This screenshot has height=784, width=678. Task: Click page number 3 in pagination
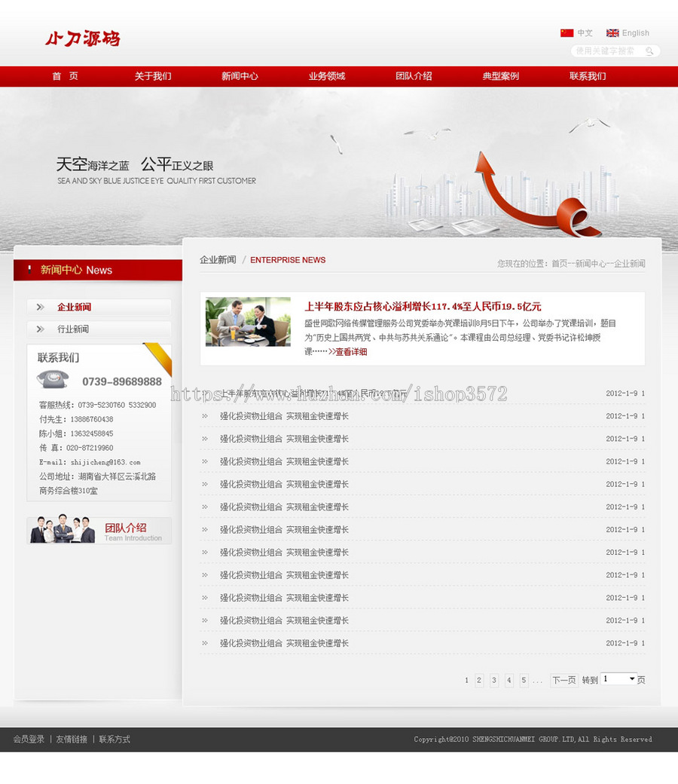point(494,680)
